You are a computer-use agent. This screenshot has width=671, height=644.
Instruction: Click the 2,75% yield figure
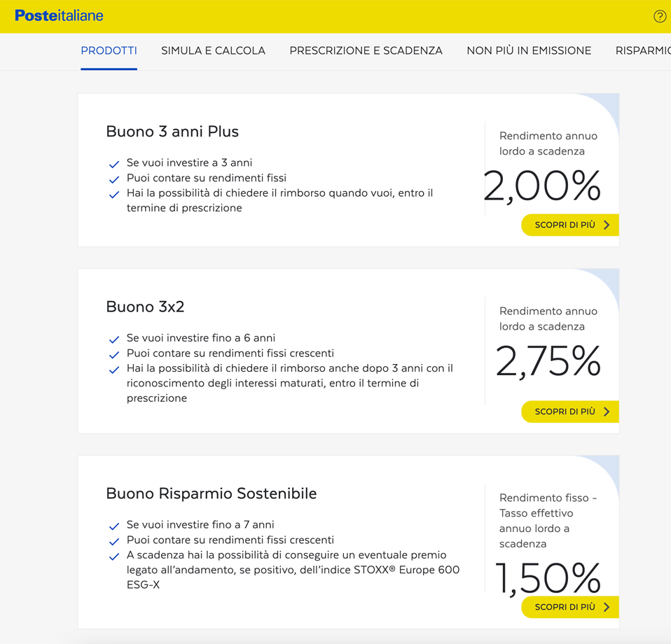click(x=548, y=361)
